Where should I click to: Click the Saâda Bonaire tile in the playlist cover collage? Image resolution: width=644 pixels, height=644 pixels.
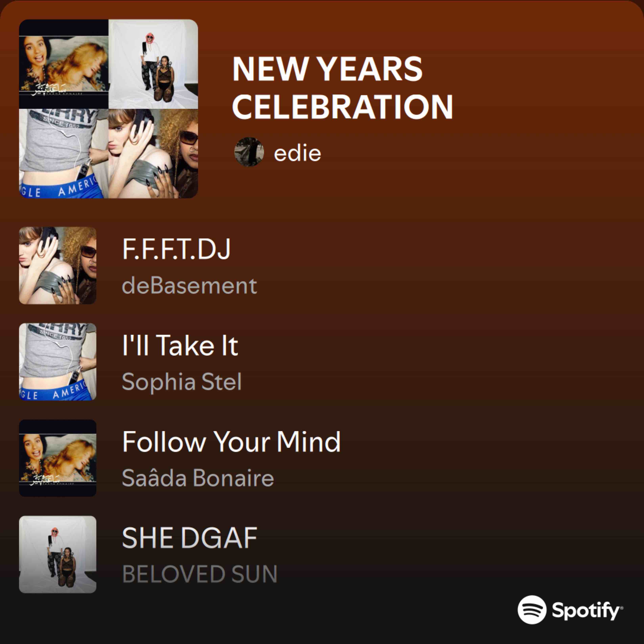64,64
